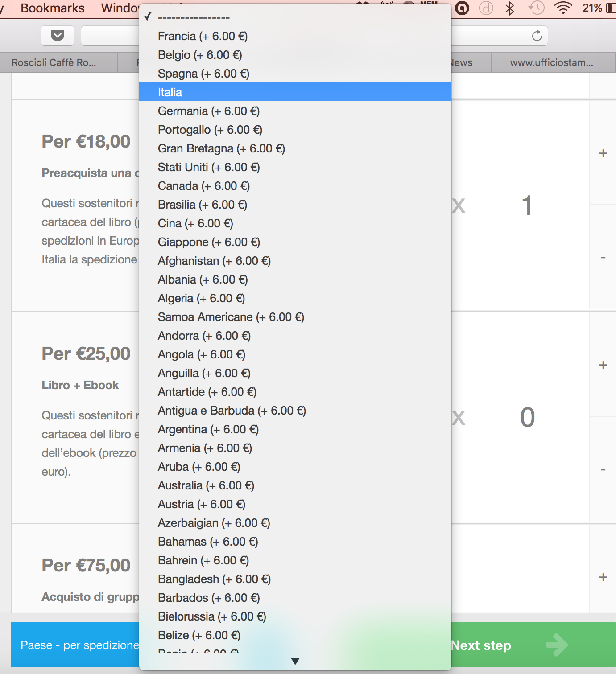Open the Wi-Fi status icon

click(563, 8)
